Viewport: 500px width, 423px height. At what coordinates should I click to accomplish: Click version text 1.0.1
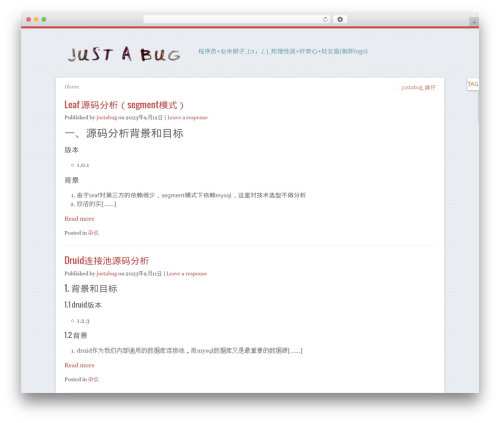83,165
